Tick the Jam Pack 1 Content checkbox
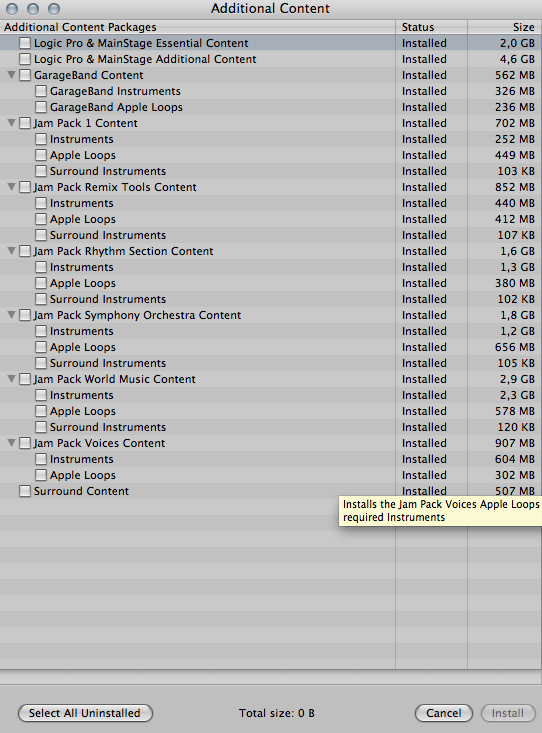The height and width of the screenshot is (733, 542). 25,123
